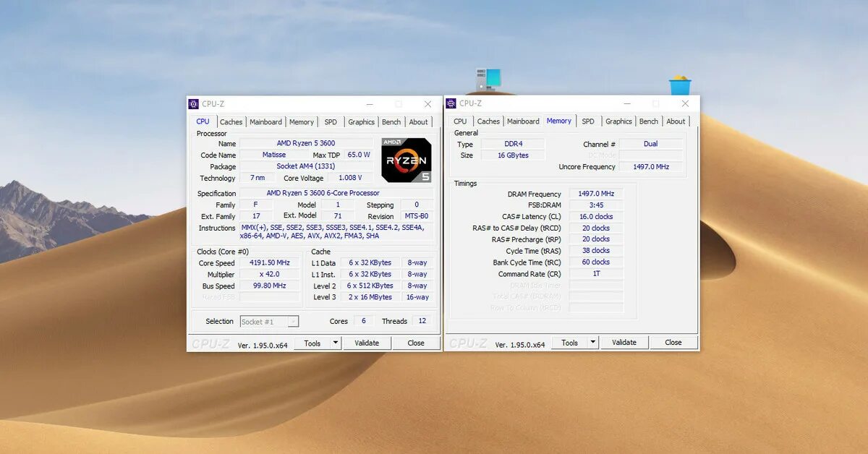Viewport: 868px width, 454px height.
Task: Open the This PC desktop icon
Action: 488,80
